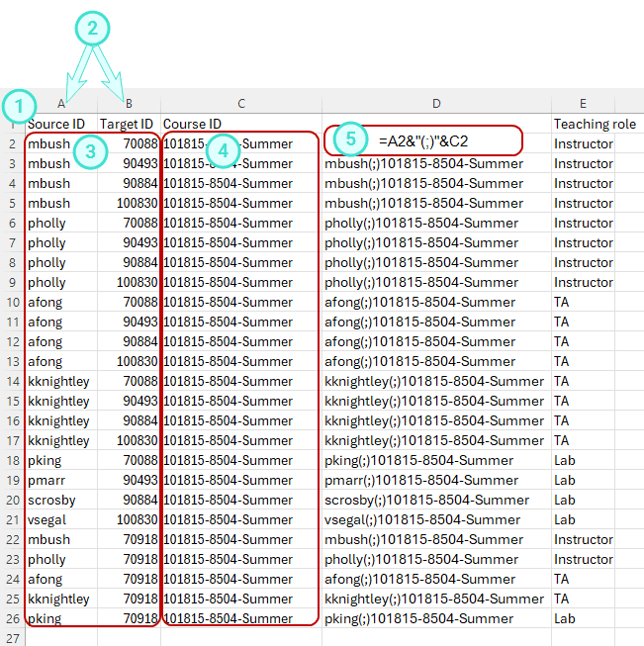Screen dimensions: 644x646
Task: Click TA in row 17
Action: [x=583, y=440]
